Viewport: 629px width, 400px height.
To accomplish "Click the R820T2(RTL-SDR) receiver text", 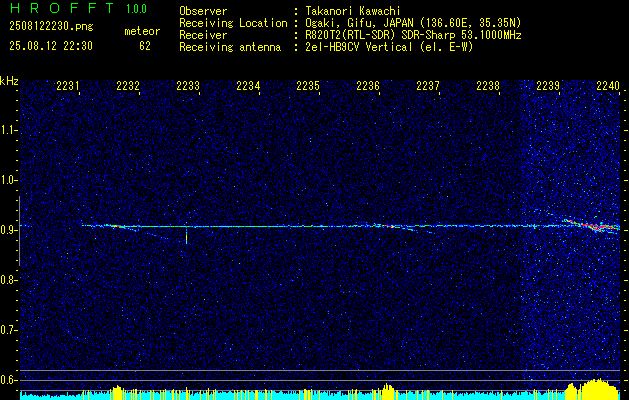I will 411,35.
